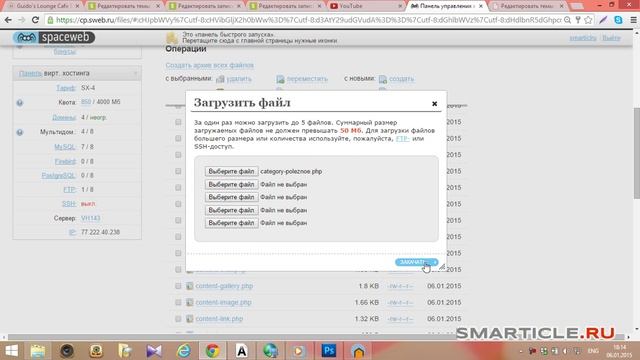Click the удалить delete icon
The width and height of the screenshot is (640, 360).
pyautogui.click(x=220, y=79)
